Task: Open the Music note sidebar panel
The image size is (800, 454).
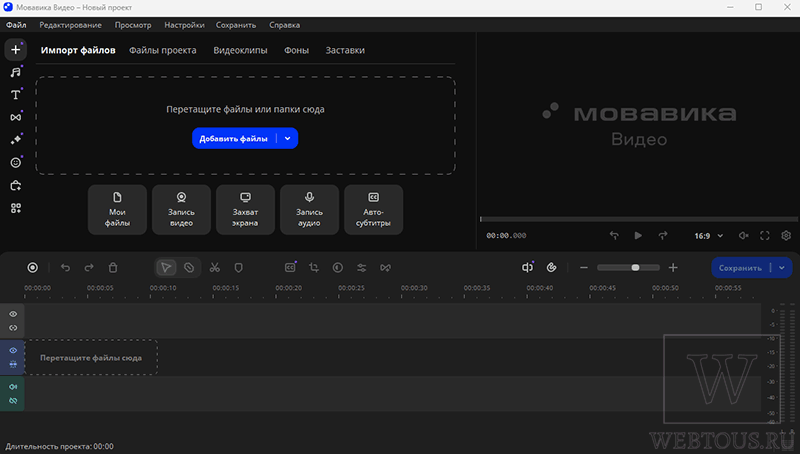Action: [15, 72]
